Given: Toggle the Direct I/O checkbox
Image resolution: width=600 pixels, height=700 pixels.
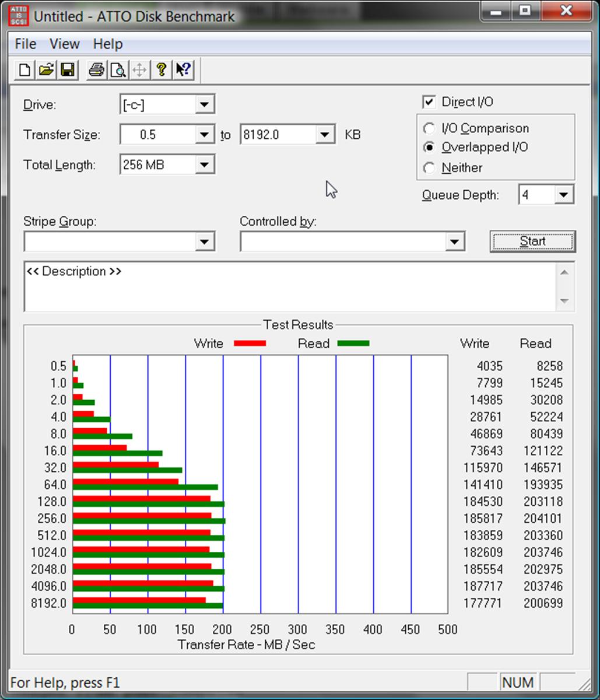Looking at the screenshot, I should coord(429,102).
